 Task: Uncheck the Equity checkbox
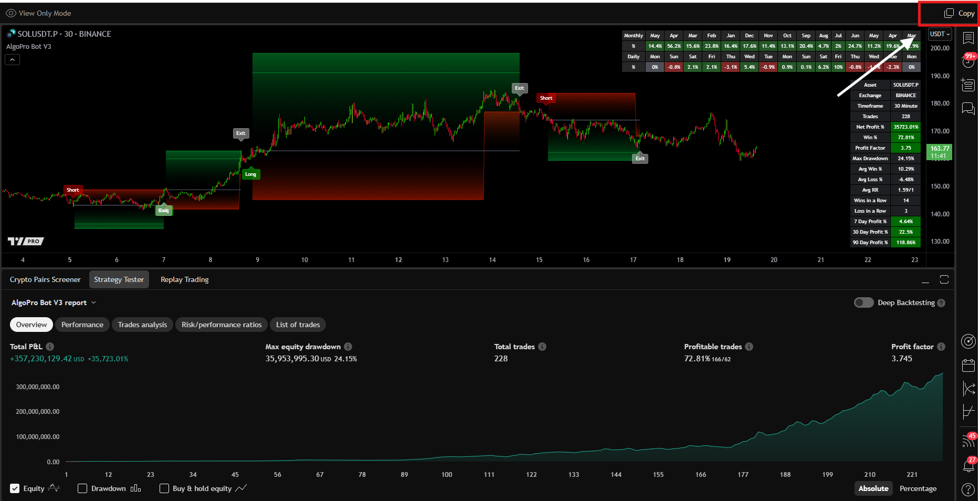[15, 488]
